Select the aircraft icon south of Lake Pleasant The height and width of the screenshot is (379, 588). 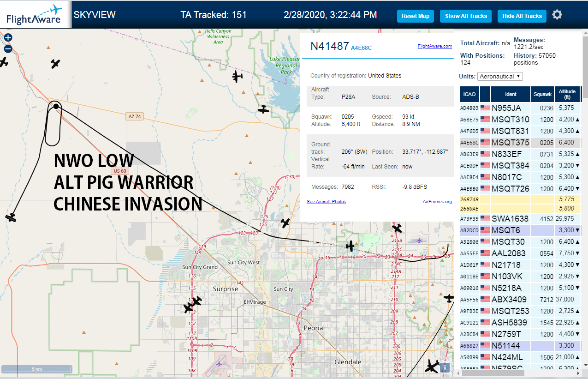click(x=263, y=109)
